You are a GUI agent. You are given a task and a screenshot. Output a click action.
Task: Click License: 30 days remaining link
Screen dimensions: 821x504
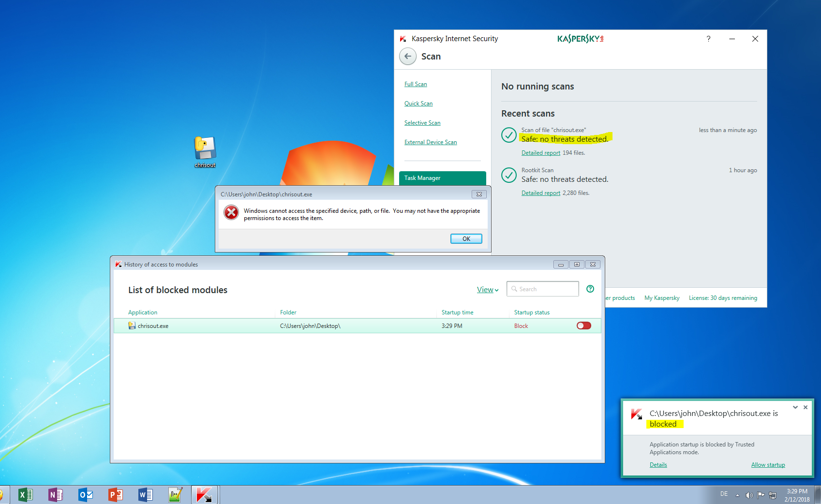(723, 298)
